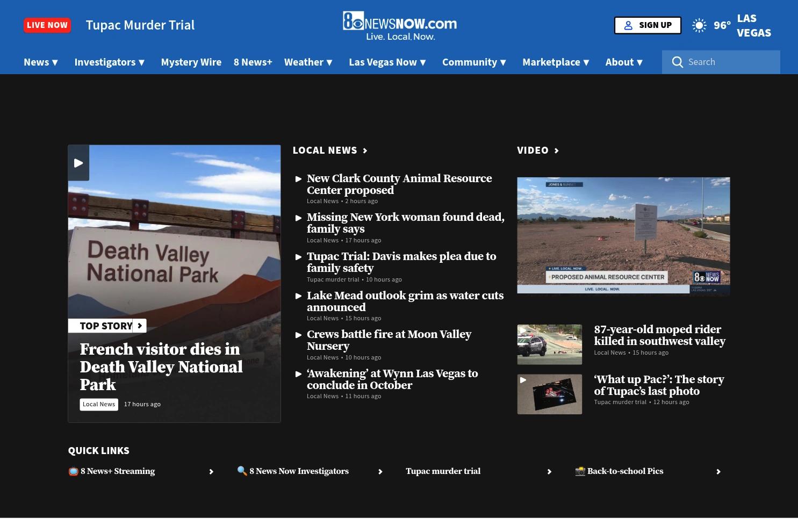
Task: Open Missing New York woman found dead article
Action: click(x=406, y=223)
